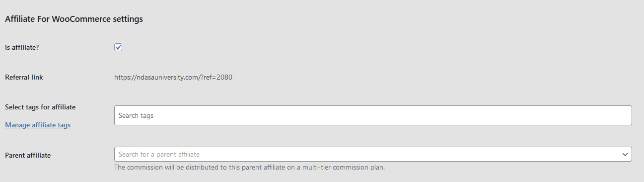Open the Search for a parent affiliate combo box
The image size is (644, 182).
click(373, 154)
